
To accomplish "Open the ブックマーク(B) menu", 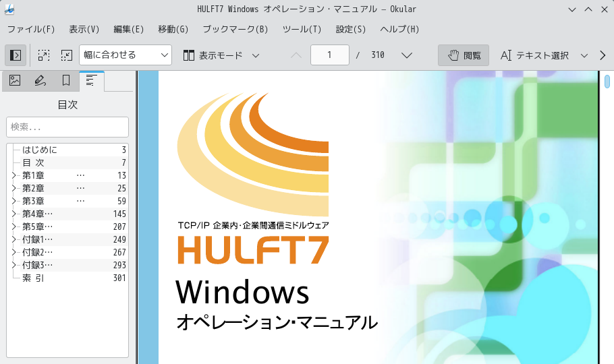I will click(235, 30).
